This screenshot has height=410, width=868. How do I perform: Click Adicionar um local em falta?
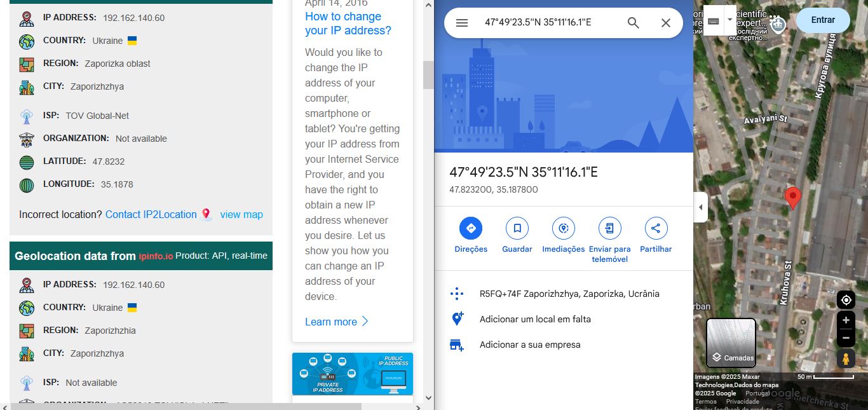(564, 319)
